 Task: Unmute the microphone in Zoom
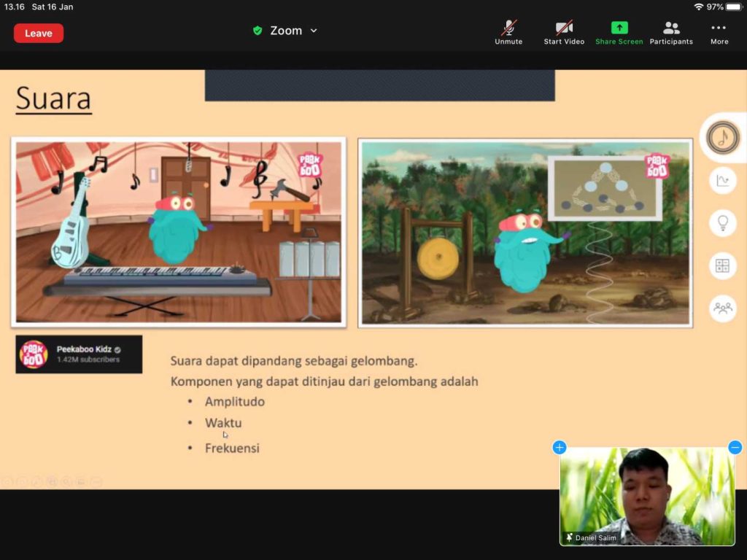[508, 31]
